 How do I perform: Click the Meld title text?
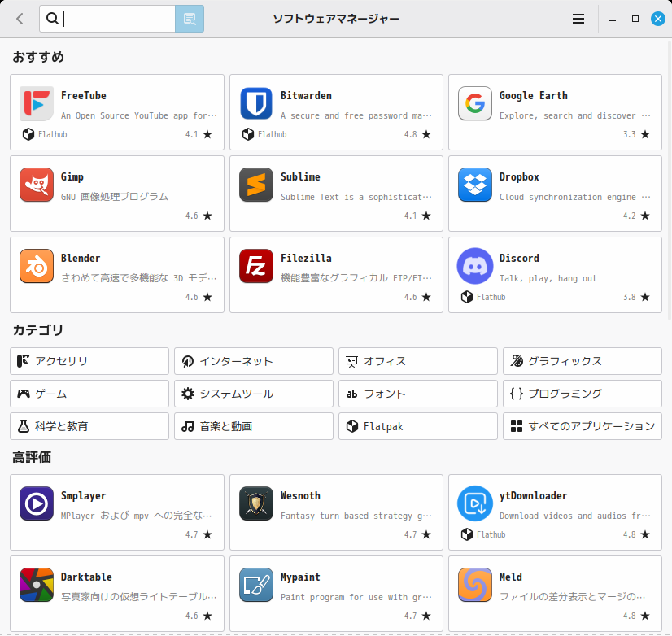click(510, 577)
